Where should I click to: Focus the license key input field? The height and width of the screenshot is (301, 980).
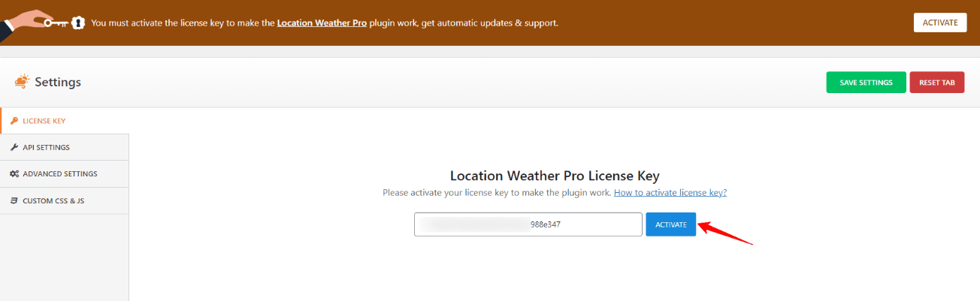coord(528,224)
